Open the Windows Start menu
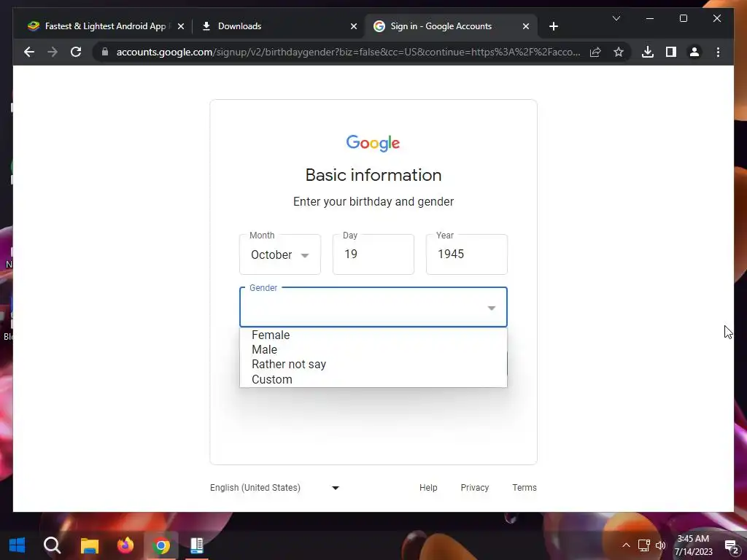Image resolution: width=747 pixels, height=560 pixels. point(18,545)
